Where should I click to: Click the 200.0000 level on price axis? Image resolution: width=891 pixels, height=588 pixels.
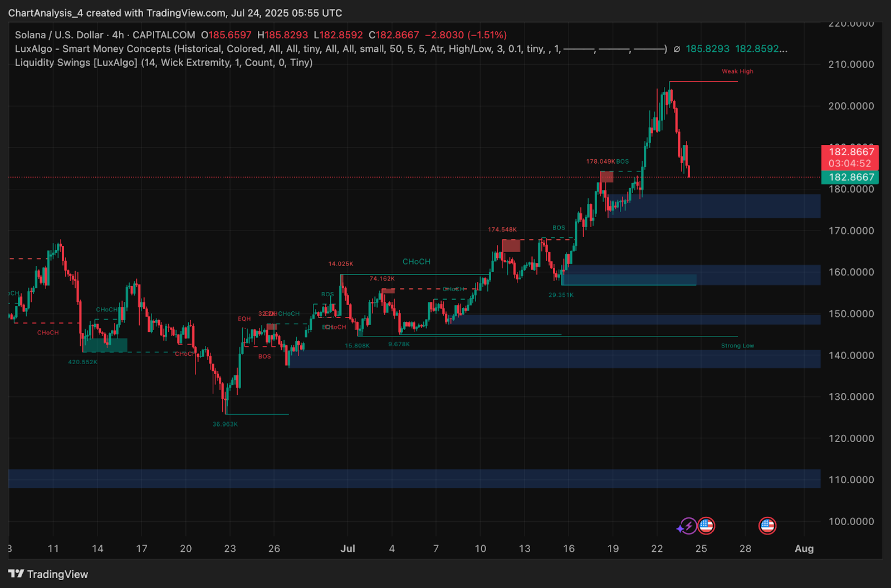[851, 106]
